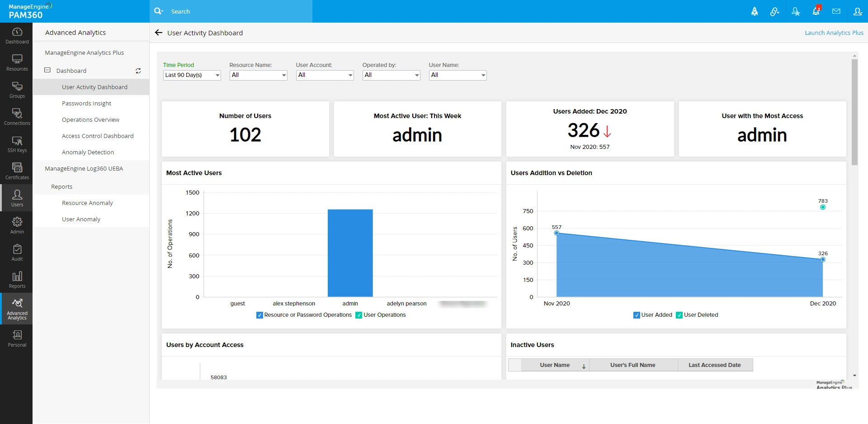The height and width of the screenshot is (424, 868).
Task: Open the SSH Keys section
Action: (x=17, y=144)
